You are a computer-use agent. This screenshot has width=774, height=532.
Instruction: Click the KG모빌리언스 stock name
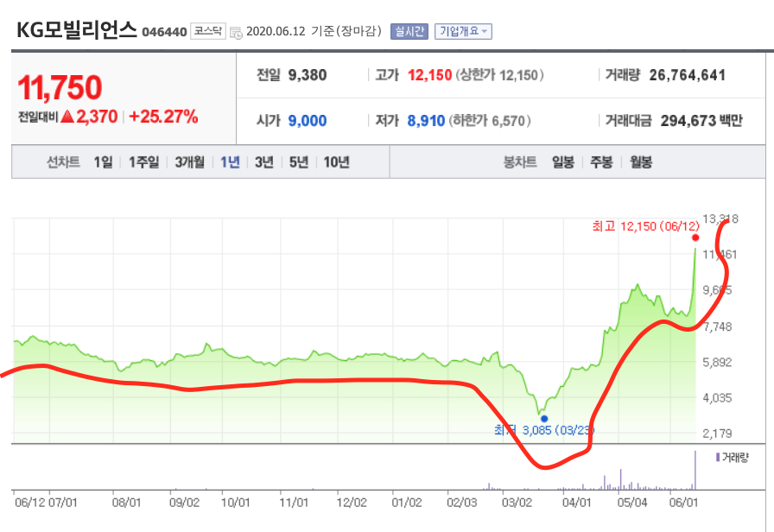click(x=77, y=30)
